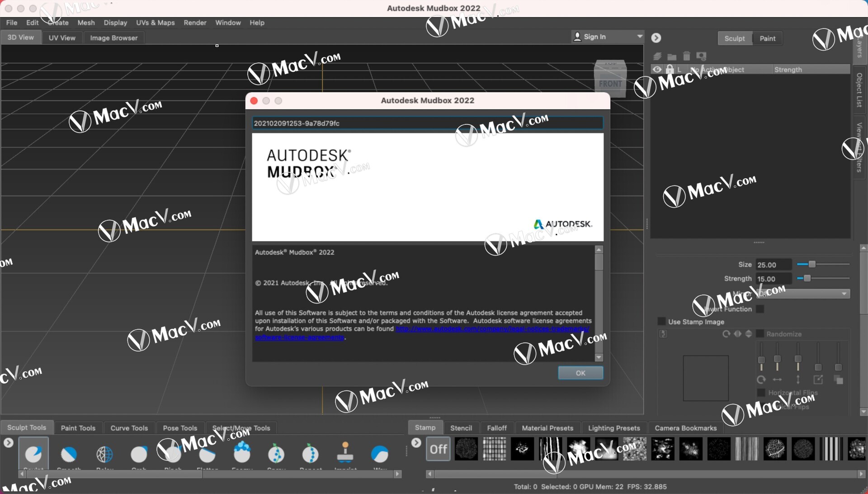868x494 pixels.
Task: Choose the vertical white streaks stamp thumbnail
Action: (x=550, y=449)
